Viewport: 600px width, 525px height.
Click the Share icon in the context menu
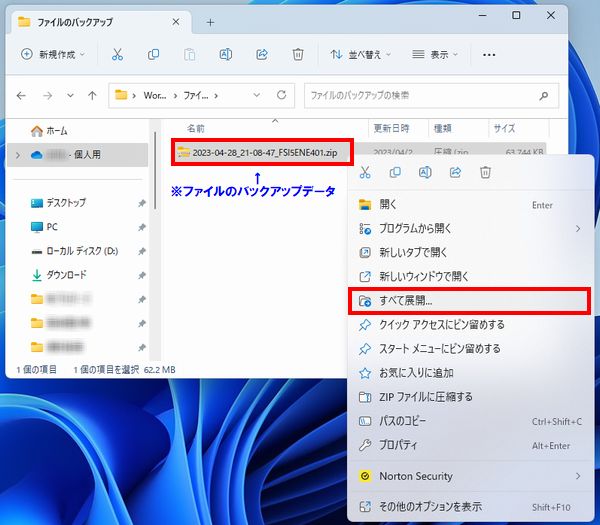pos(455,173)
